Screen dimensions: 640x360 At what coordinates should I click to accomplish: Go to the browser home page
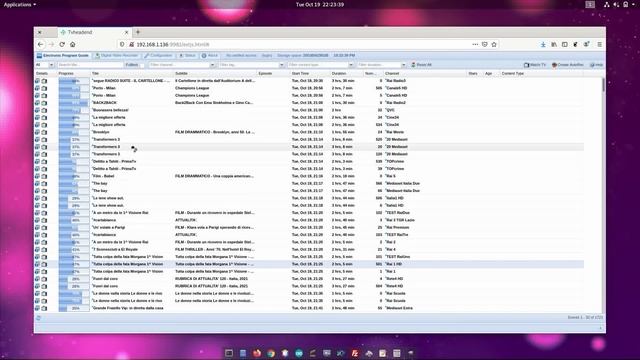(73, 44)
